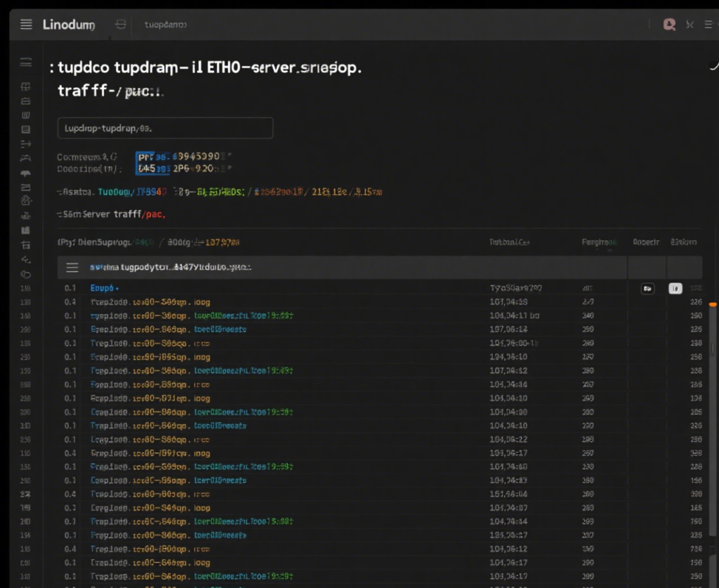Expand the blue 'Enupo' row

point(105,288)
